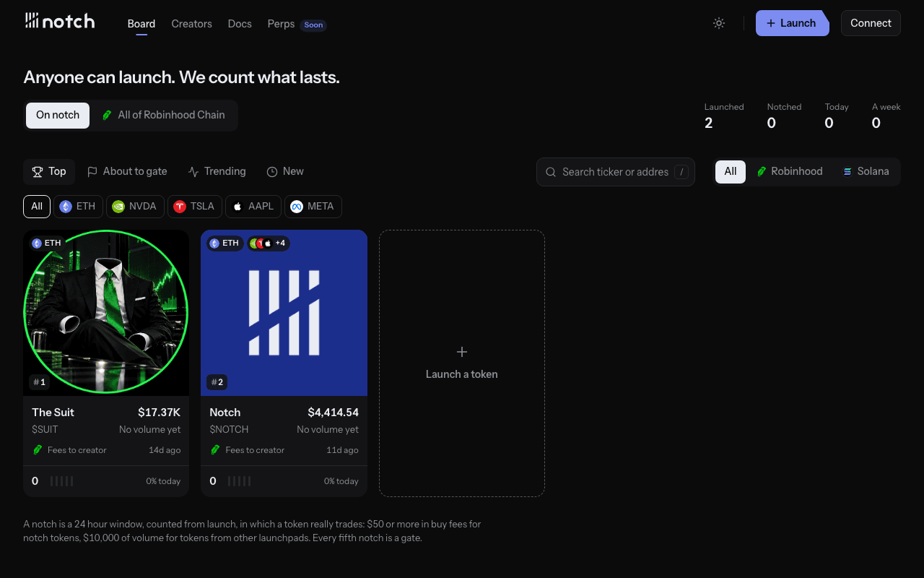Image resolution: width=924 pixels, height=578 pixels.
Task: Filter tokens by TSLA chip
Action: click(x=195, y=207)
